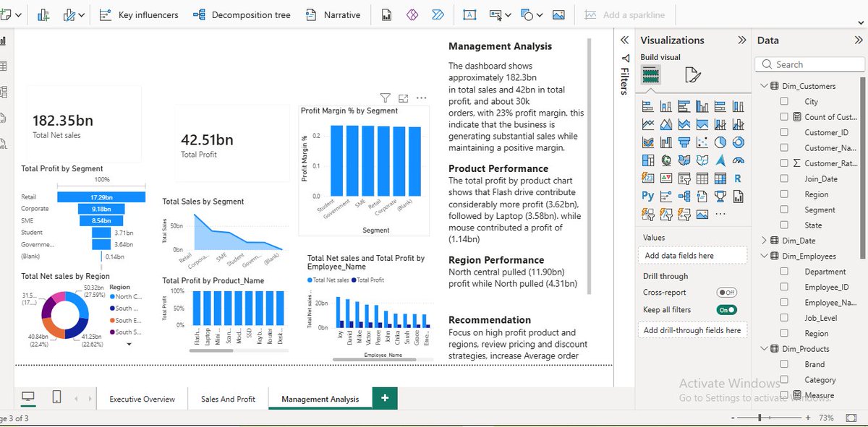Choose the R script visual
The image size is (868, 427).
739,178
